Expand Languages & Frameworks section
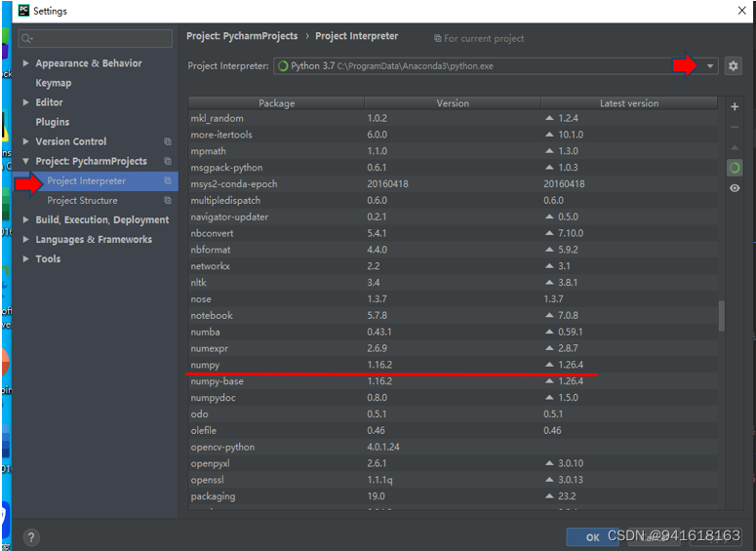Screen dimensions: 756x551 tap(25, 239)
